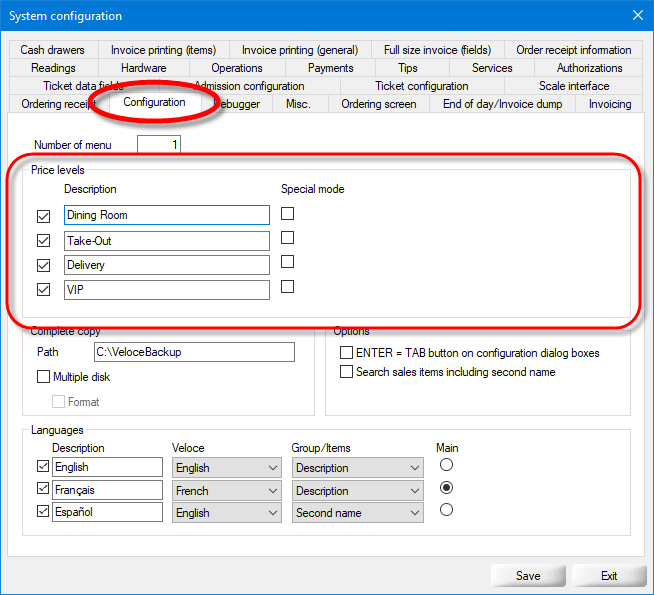
Task: Click the VIP description text field
Action: (167, 290)
